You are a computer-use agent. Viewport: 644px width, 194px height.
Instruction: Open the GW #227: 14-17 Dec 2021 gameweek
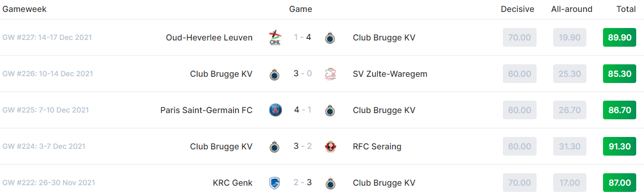point(47,37)
